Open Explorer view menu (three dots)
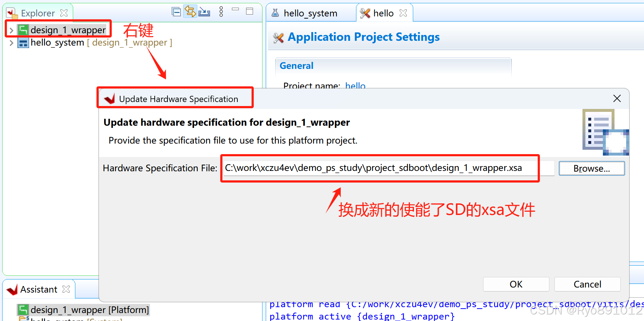This screenshot has width=644, height=321. tap(221, 12)
